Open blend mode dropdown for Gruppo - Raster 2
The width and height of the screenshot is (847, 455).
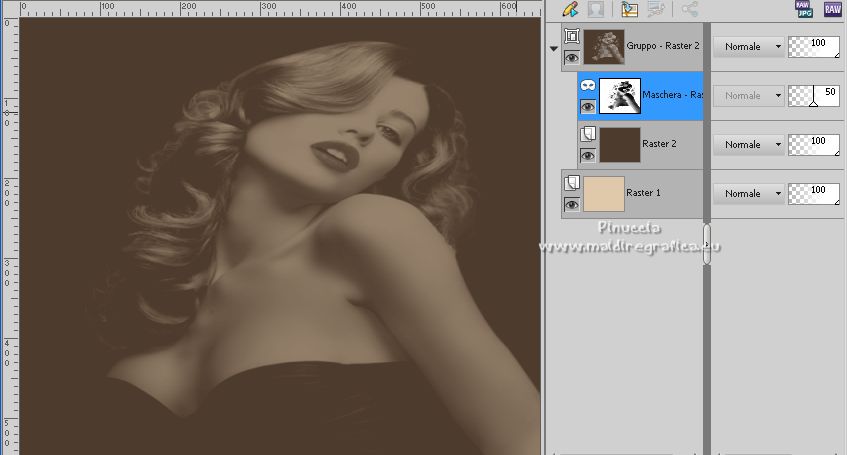point(748,47)
